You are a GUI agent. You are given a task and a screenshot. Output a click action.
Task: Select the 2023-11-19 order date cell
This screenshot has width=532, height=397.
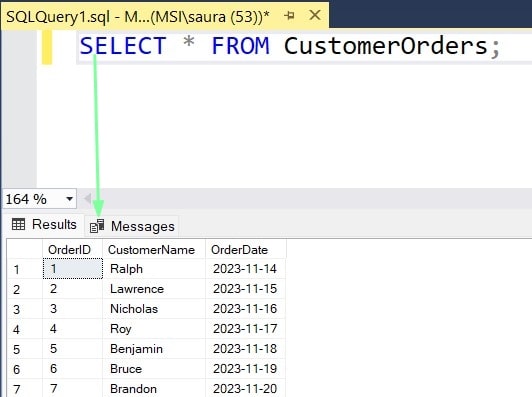[x=245, y=369]
